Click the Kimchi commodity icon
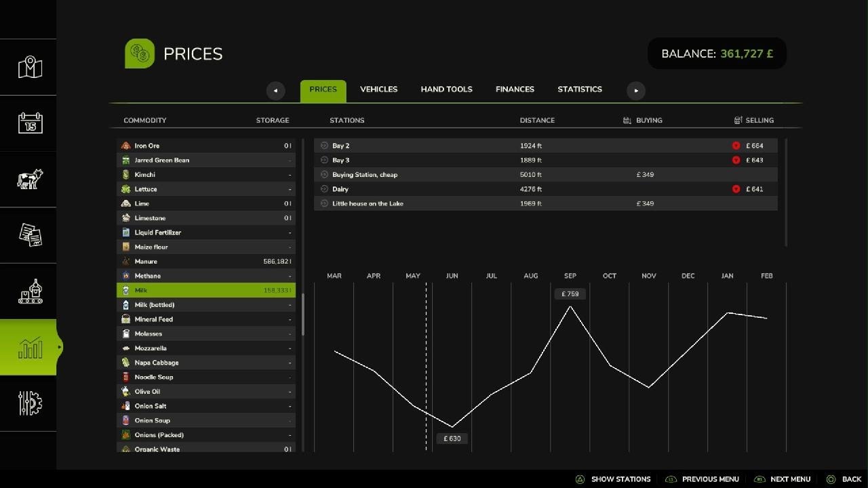The image size is (868, 488). 125,175
